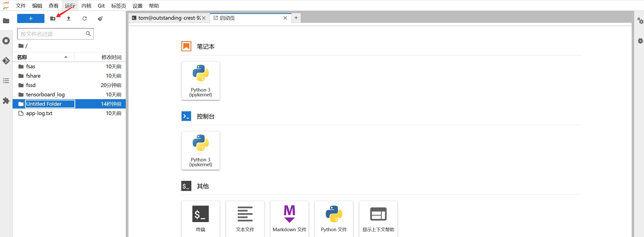Screen dimensions: 644x237
Task: Click the 其他 section terminal icon
Action: (186, 186)
